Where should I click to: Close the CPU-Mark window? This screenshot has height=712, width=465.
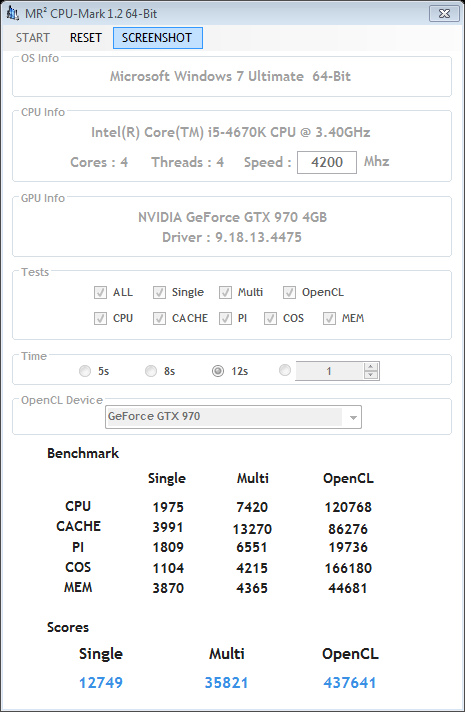(x=444, y=14)
